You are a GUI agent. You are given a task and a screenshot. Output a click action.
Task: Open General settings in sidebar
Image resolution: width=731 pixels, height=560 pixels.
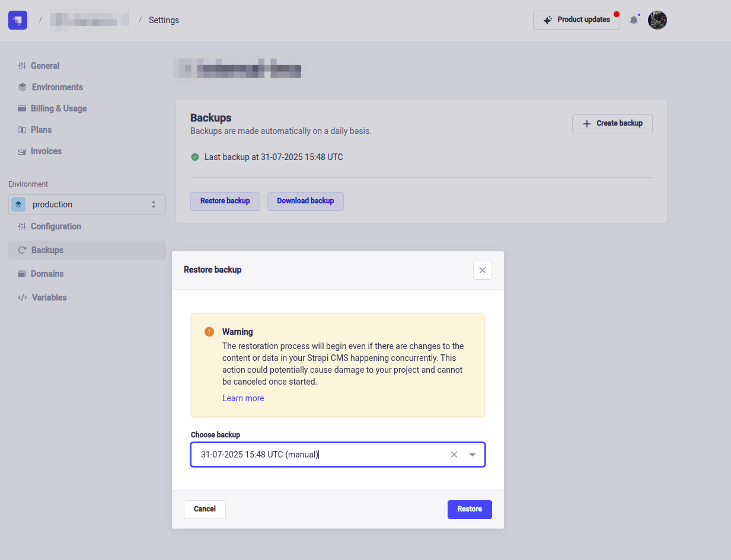click(x=45, y=66)
